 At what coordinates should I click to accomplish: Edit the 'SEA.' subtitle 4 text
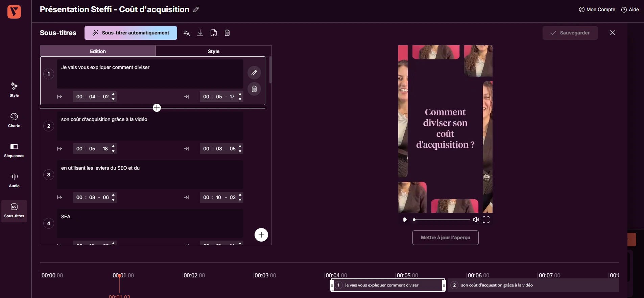point(150,223)
